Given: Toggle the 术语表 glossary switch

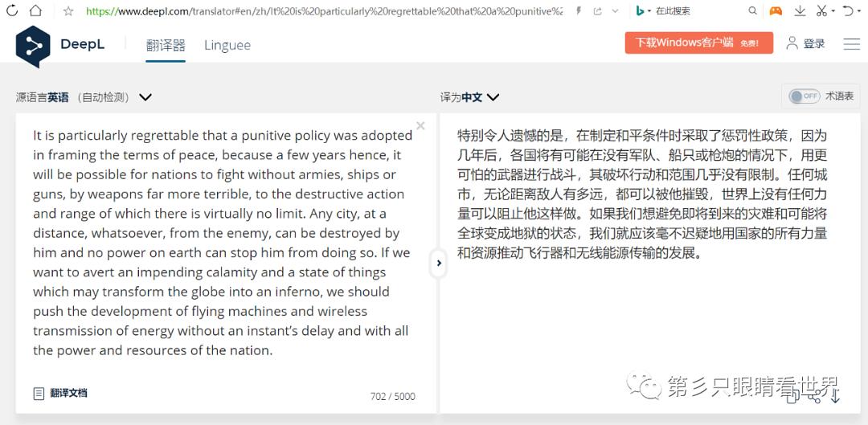Looking at the screenshot, I should coord(804,96).
